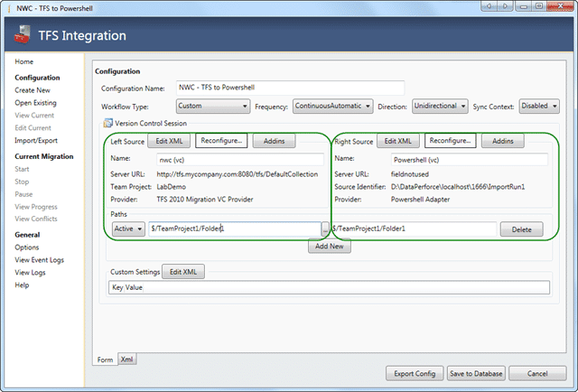This screenshot has height=392, width=578.
Task: Switch to the Xml tab
Action: [x=126, y=359]
